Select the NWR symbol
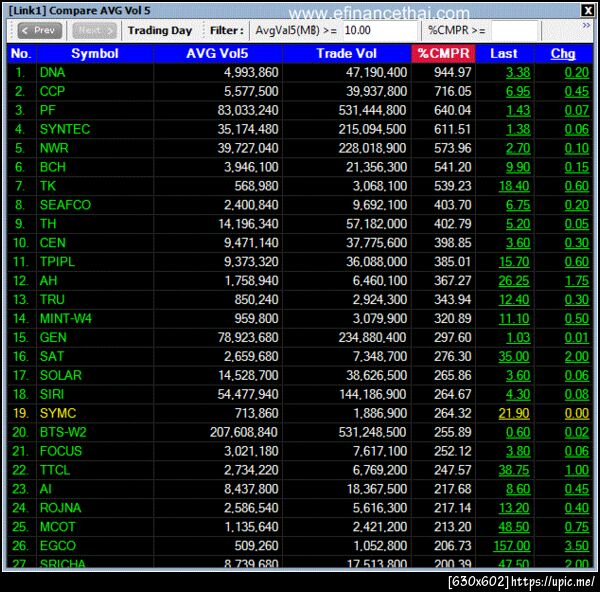The height and width of the screenshot is (592, 600). tap(54, 148)
